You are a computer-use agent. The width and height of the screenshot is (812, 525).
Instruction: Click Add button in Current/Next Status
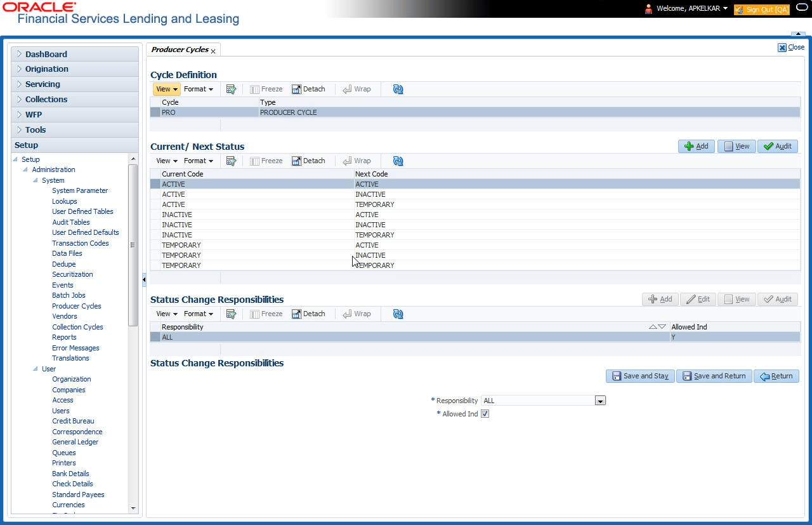(697, 146)
